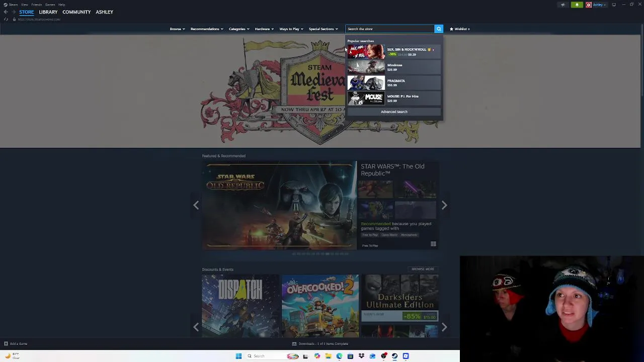The height and width of the screenshot is (362, 644).
Task: Show next Discounts & Events arrow
Action: pyautogui.click(x=444, y=327)
